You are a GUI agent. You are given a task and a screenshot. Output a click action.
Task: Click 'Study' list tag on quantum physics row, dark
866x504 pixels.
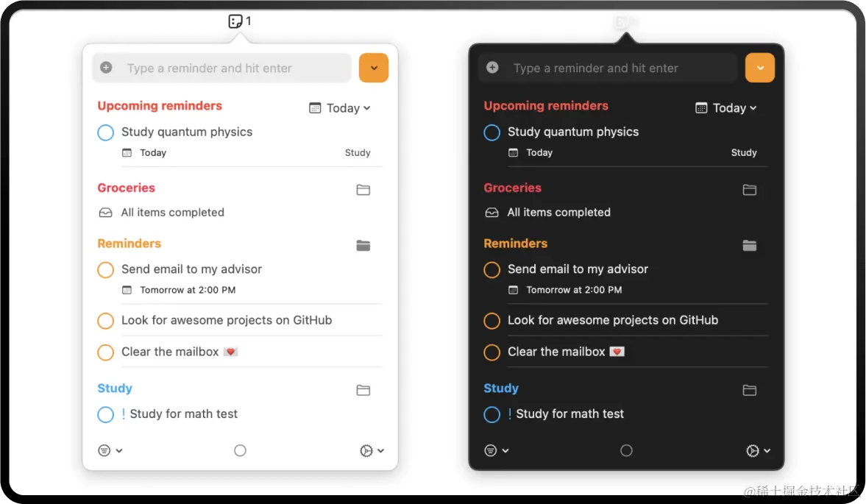743,153
